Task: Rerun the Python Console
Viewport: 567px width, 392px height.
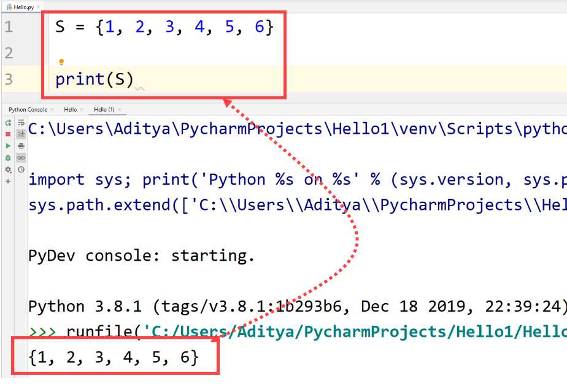Action: point(8,124)
